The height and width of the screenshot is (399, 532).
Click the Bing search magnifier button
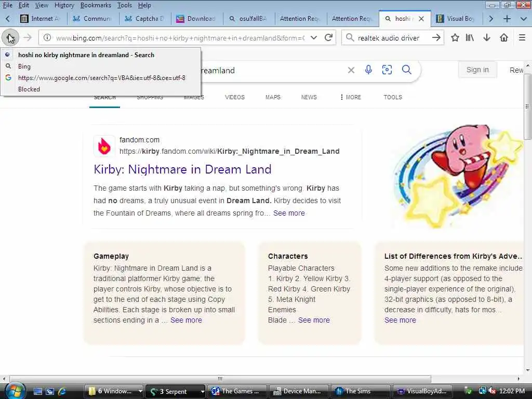pos(406,70)
